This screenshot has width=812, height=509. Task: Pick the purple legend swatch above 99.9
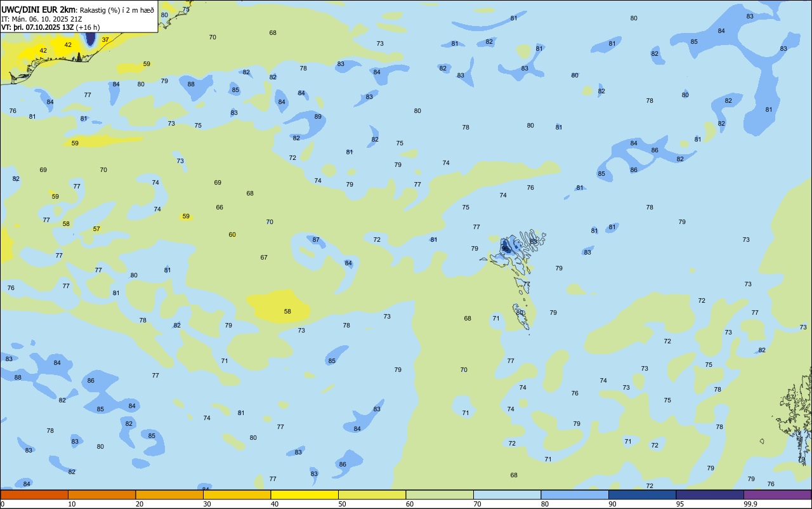tap(777, 494)
